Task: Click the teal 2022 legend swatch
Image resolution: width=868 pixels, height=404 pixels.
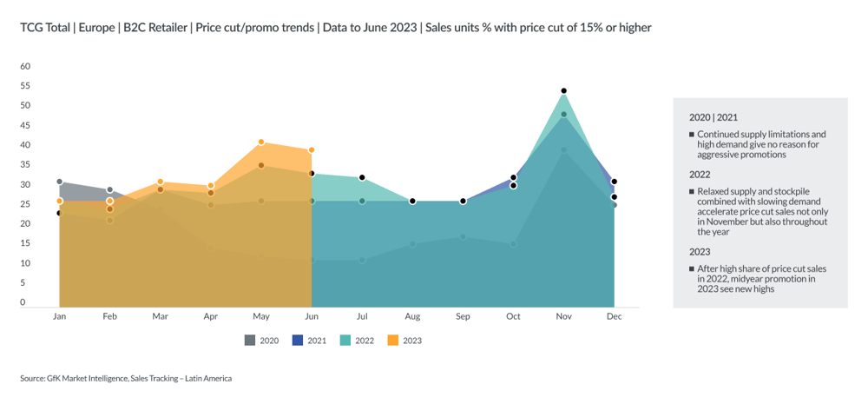Action: click(x=345, y=341)
